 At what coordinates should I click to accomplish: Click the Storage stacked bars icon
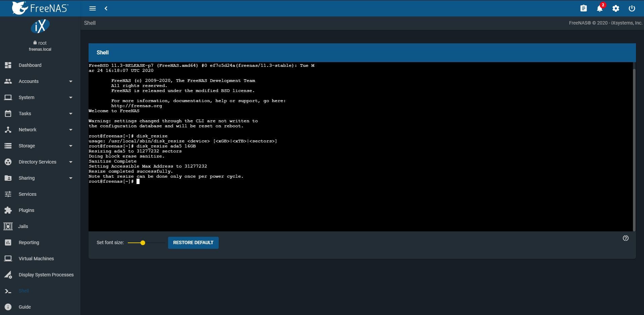pos(8,146)
